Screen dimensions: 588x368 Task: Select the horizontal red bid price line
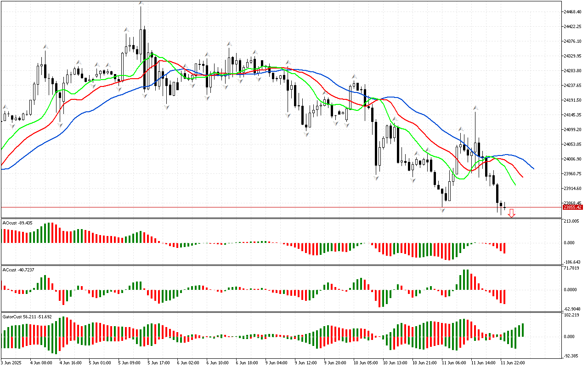click(276, 207)
